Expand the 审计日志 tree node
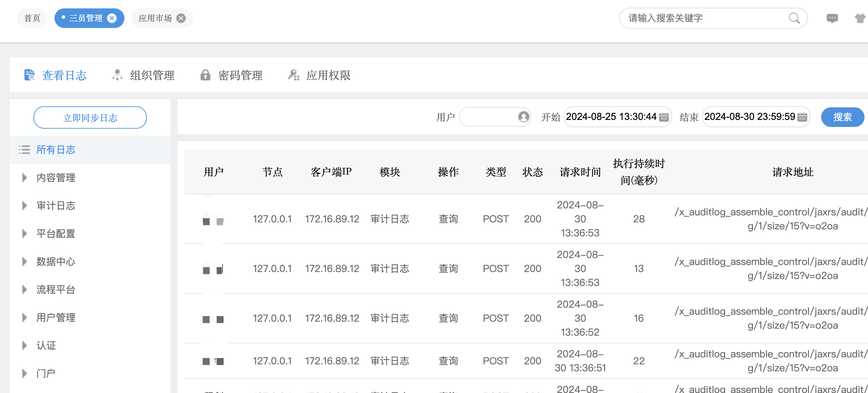This screenshot has height=393, width=868. click(24, 206)
